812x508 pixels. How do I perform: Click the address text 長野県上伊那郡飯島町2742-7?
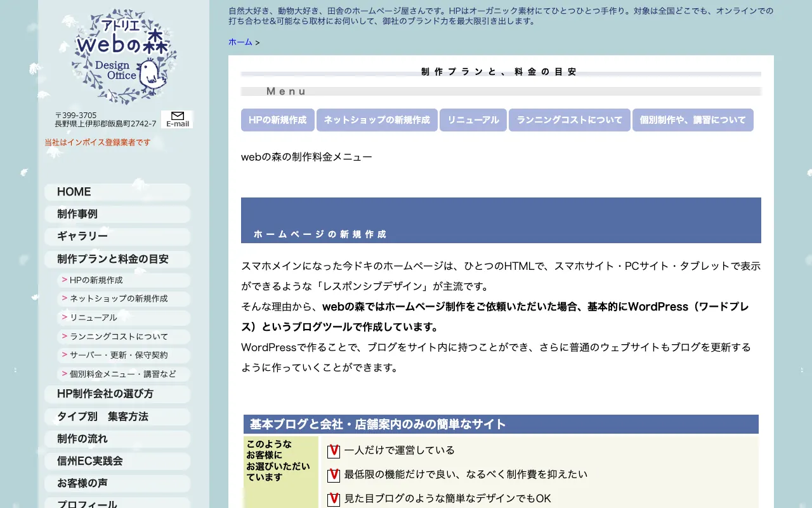105,124
